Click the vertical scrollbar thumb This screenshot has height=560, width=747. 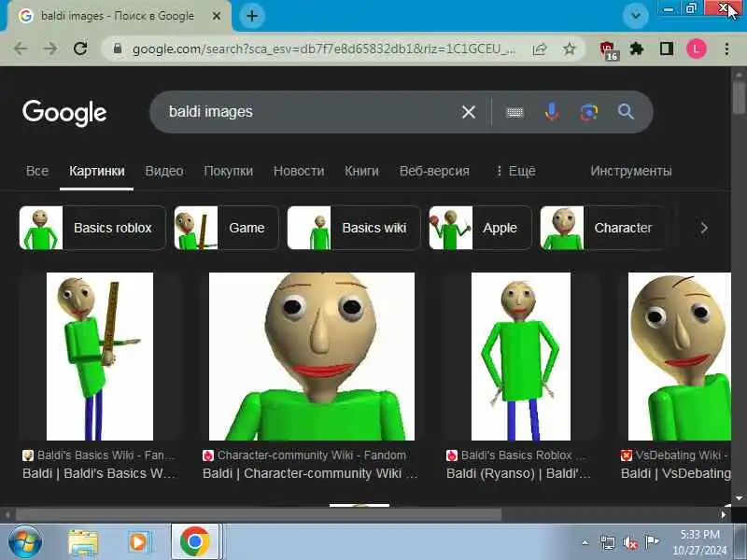pos(739,98)
